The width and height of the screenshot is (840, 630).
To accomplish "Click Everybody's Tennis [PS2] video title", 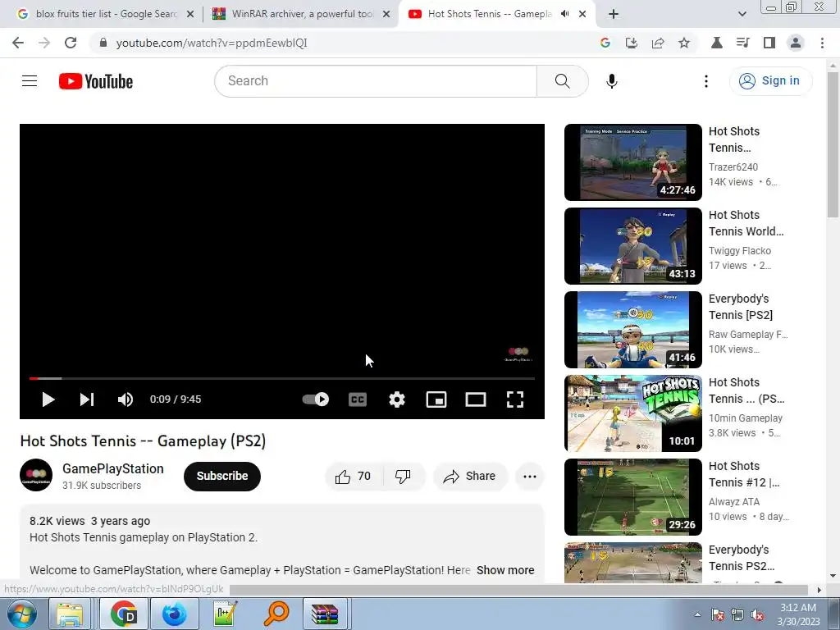I will pos(741,307).
